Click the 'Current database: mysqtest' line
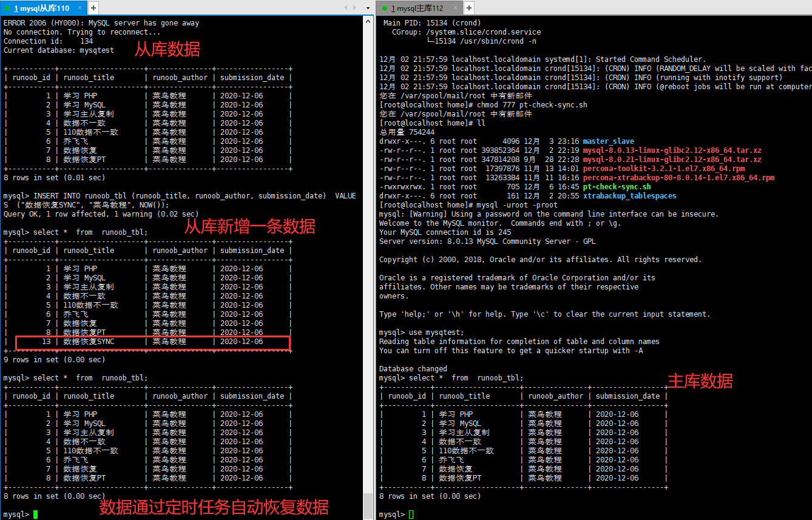The height and width of the screenshot is (520, 812). coord(59,50)
